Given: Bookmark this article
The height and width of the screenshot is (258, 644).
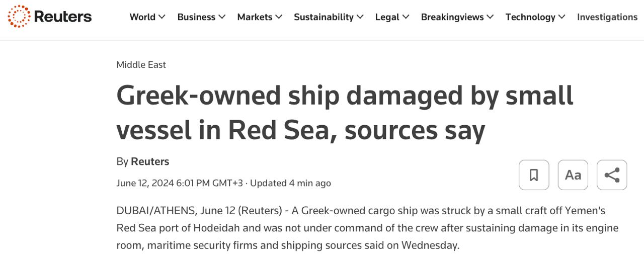Looking at the screenshot, I should (534, 175).
